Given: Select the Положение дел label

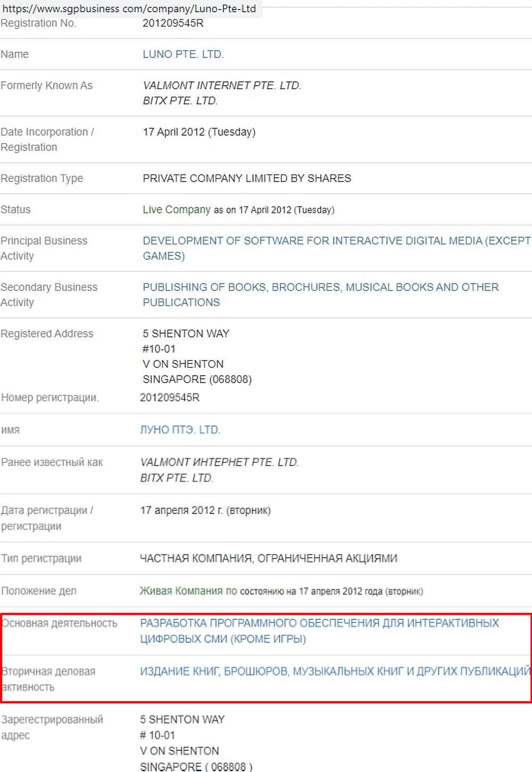Looking at the screenshot, I should tap(39, 591).
